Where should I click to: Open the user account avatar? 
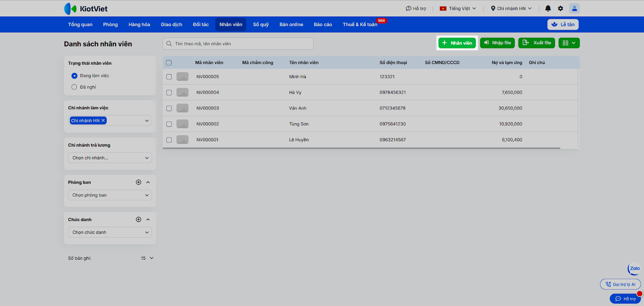click(574, 8)
